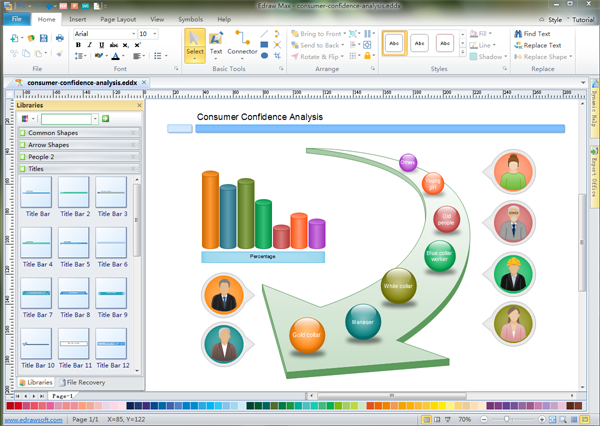Screen dimensions: 600x426
Task: Click the Bold formatting icon
Action: 78,45
